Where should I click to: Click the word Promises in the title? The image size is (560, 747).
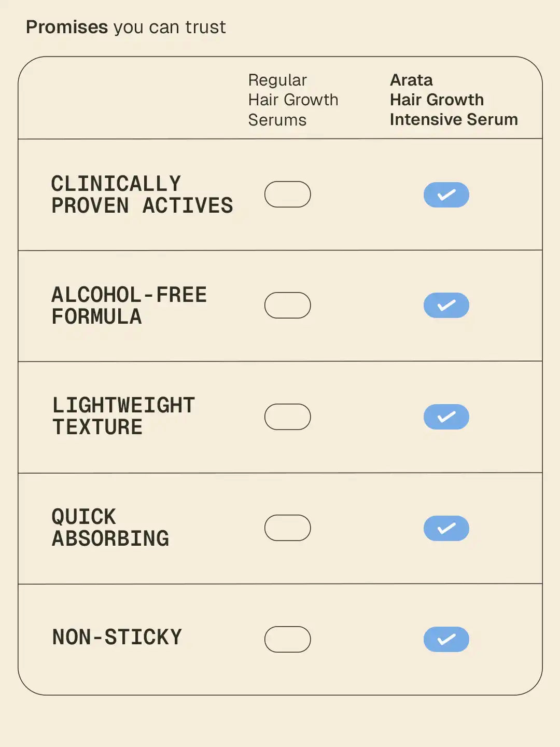(x=67, y=27)
